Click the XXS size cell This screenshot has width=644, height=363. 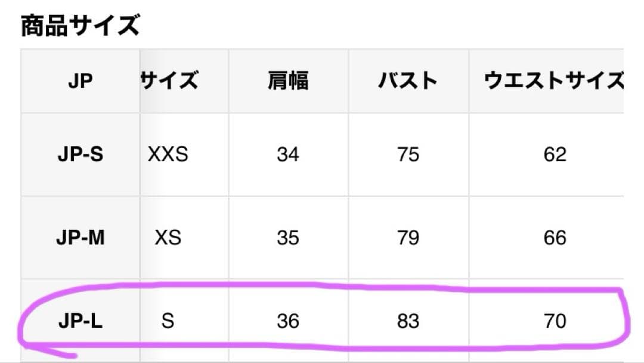tap(168, 155)
